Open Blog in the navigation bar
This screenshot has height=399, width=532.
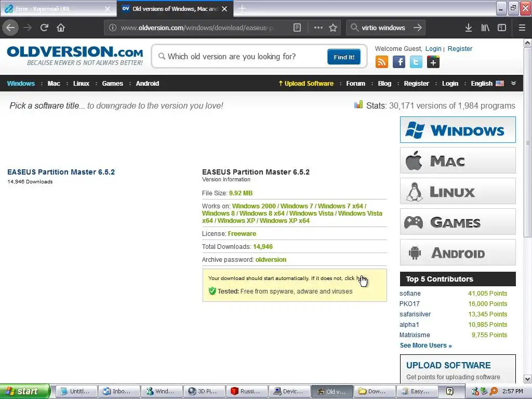(x=384, y=84)
